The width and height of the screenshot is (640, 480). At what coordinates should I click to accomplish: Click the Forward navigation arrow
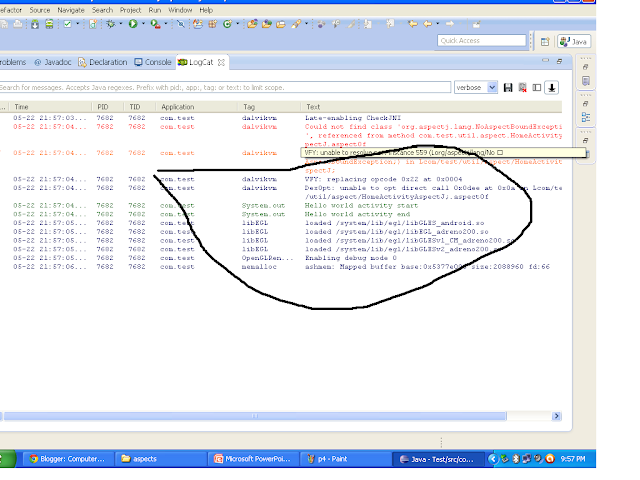point(450,24)
